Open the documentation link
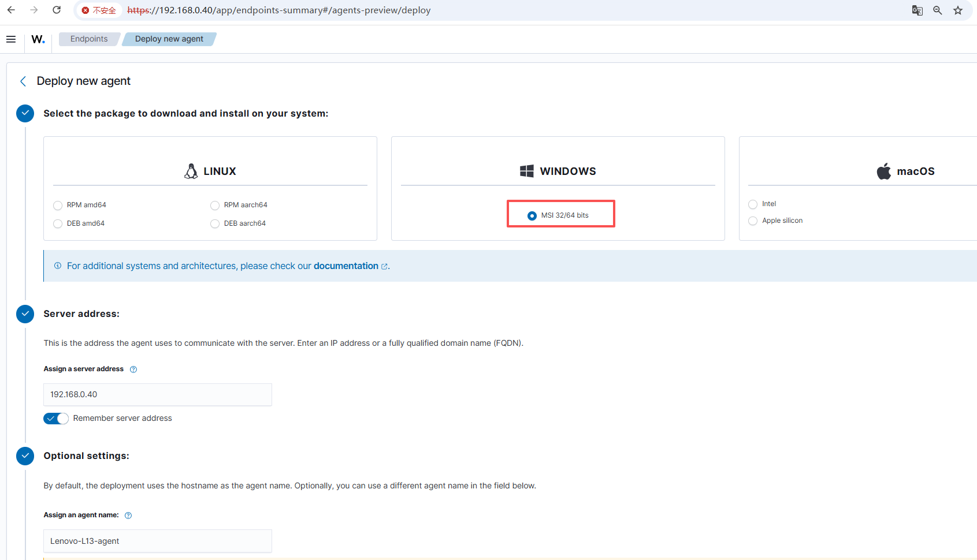 [x=346, y=266]
